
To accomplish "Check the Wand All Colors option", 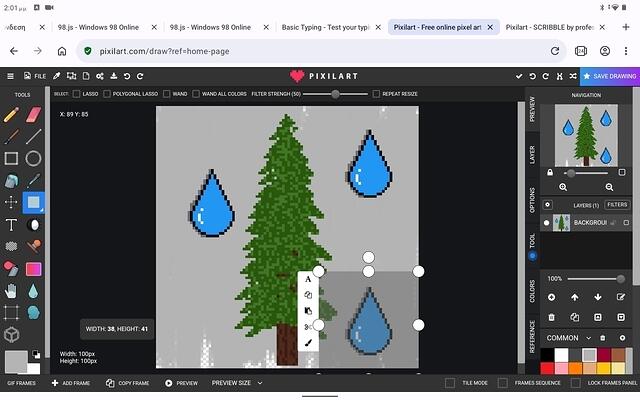I will pos(197,94).
